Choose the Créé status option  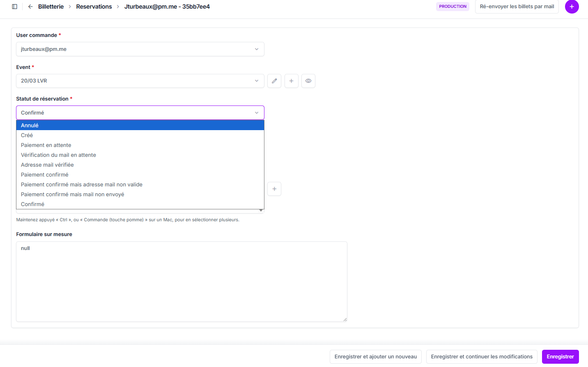click(27, 135)
